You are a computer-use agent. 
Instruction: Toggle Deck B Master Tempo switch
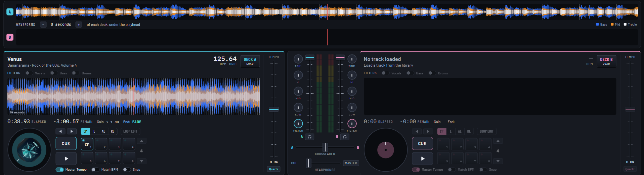416,170
